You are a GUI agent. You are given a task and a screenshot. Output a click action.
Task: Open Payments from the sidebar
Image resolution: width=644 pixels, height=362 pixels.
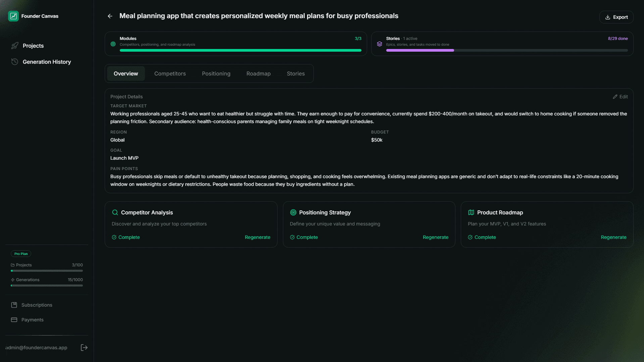click(x=32, y=319)
